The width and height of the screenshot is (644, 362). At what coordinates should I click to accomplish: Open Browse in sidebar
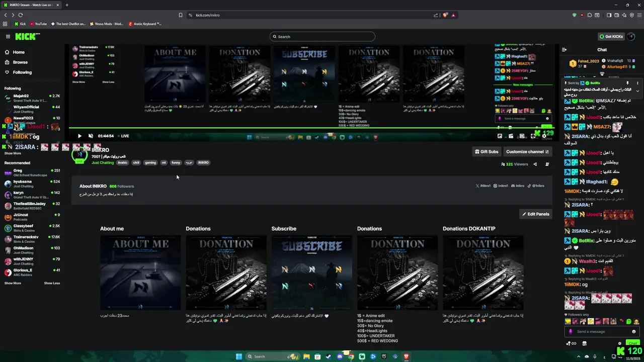click(x=20, y=62)
